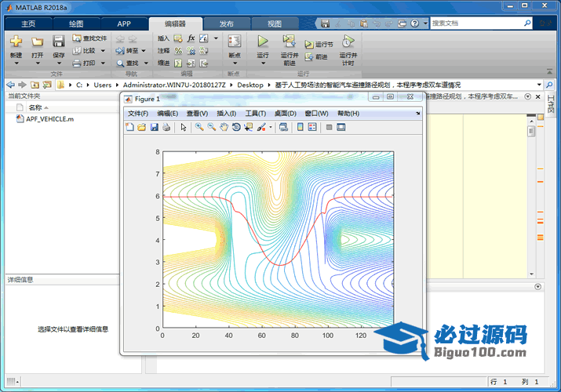Image resolution: width=561 pixels, height=392 pixels.
Task: Click the Open (打开) folder icon
Action: point(37,42)
